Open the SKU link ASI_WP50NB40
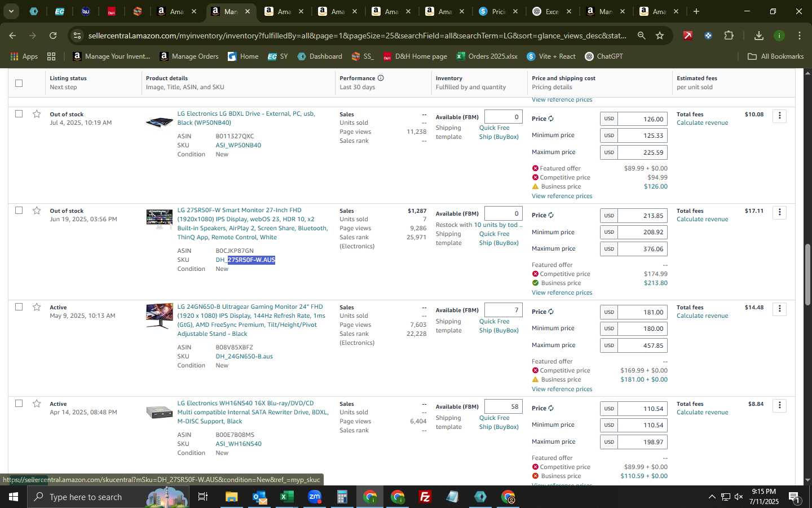Viewport: 812px width, 508px height. click(239, 145)
